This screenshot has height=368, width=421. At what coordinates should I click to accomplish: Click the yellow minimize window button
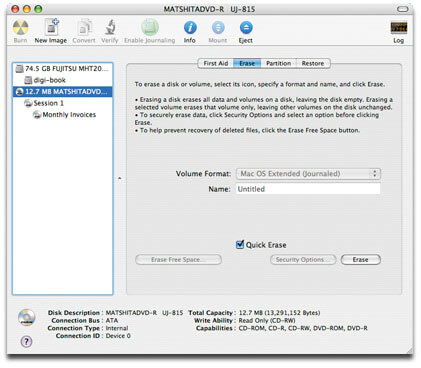(27, 9)
